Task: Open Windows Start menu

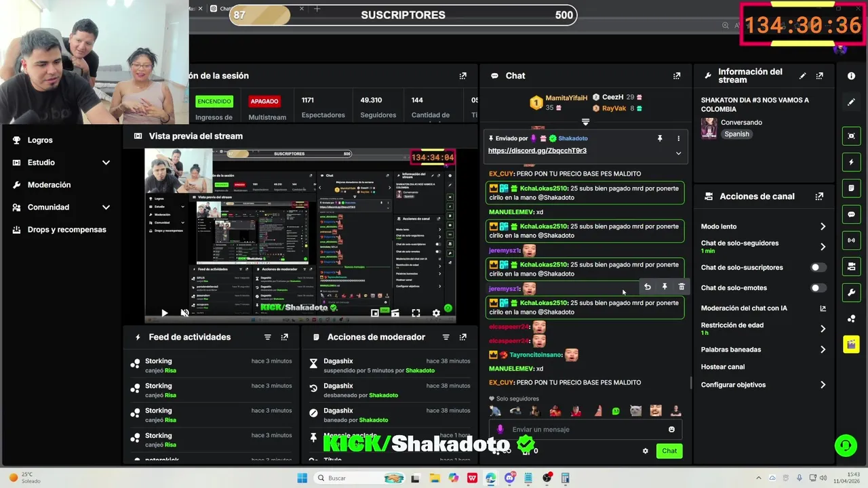Action: click(302, 478)
